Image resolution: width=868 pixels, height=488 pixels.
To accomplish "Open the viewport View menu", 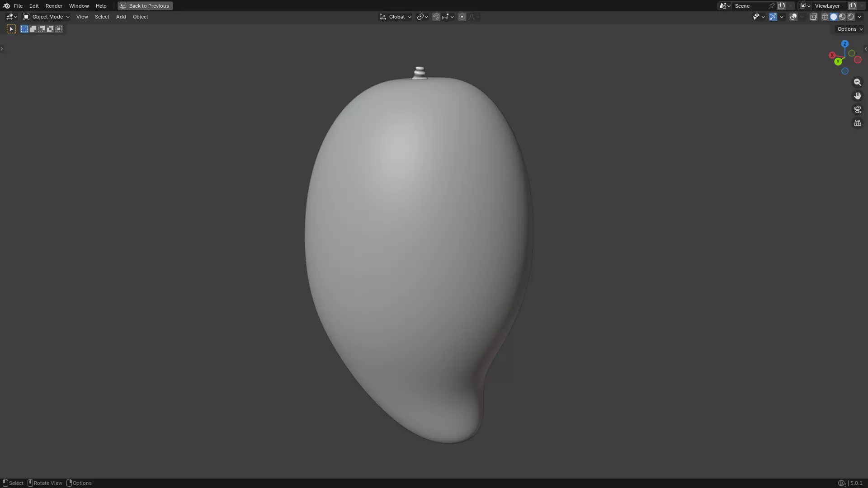I will (82, 17).
